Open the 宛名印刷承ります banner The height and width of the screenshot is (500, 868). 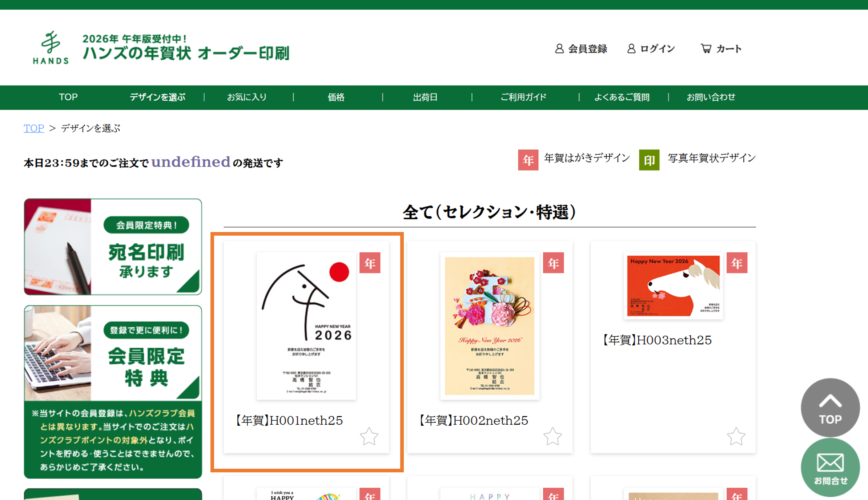[113, 247]
